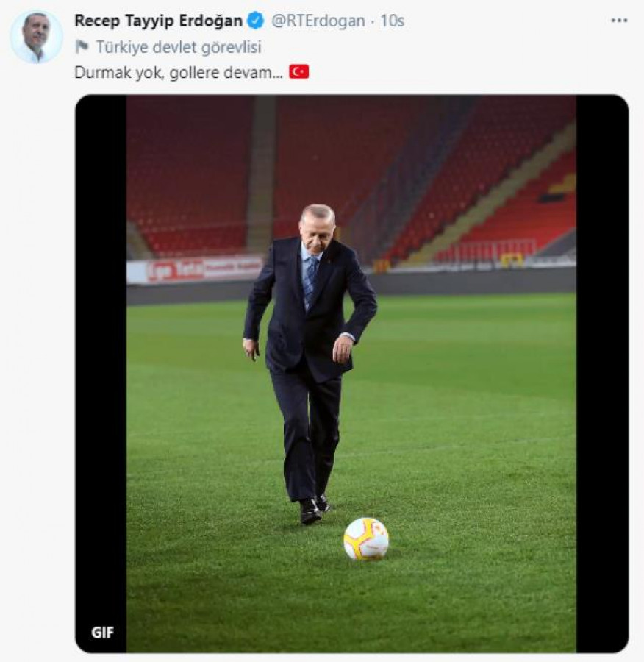Click the small flag icon beside the government label
The height and width of the screenshot is (662, 644).
(82, 47)
